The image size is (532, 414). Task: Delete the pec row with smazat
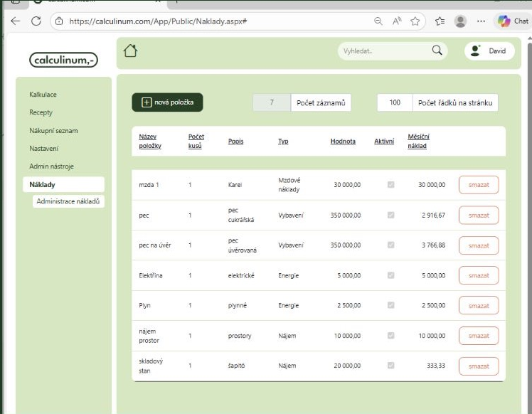click(x=479, y=215)
